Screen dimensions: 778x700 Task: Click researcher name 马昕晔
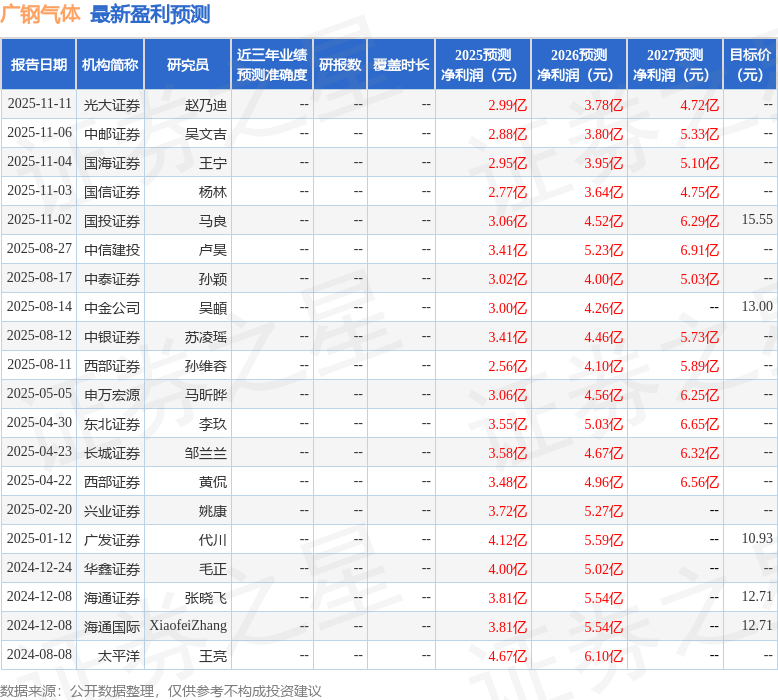coord(206,395)
